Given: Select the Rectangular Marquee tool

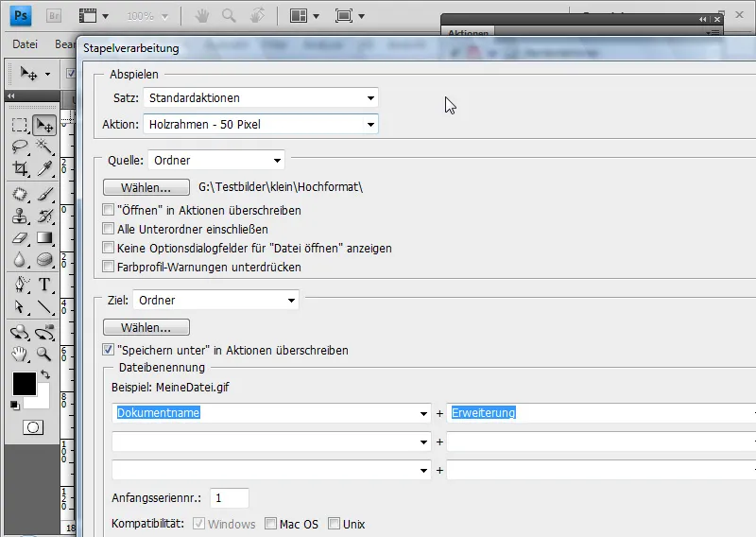Looking at the screenshot, I should pyautogui.click(x=20, y=125).
